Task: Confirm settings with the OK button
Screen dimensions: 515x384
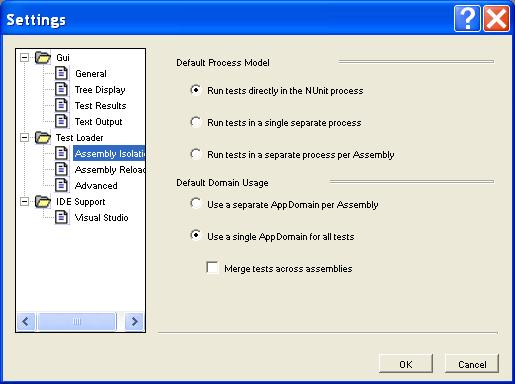Action: [406, 364]
